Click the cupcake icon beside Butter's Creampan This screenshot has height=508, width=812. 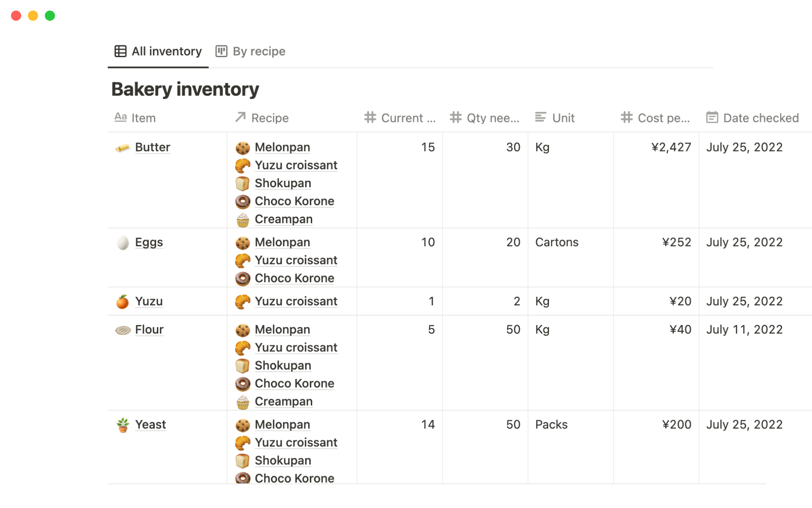click(243, 220)
